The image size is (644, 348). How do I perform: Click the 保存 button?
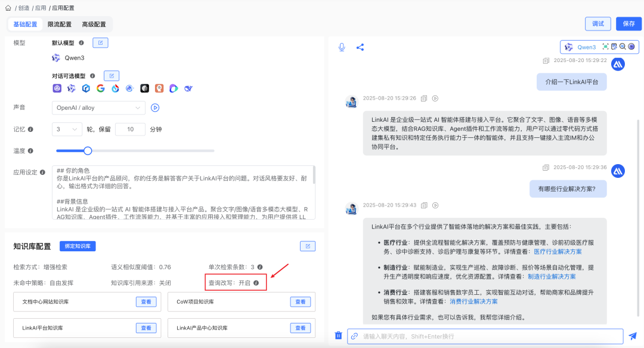[628, 23]
